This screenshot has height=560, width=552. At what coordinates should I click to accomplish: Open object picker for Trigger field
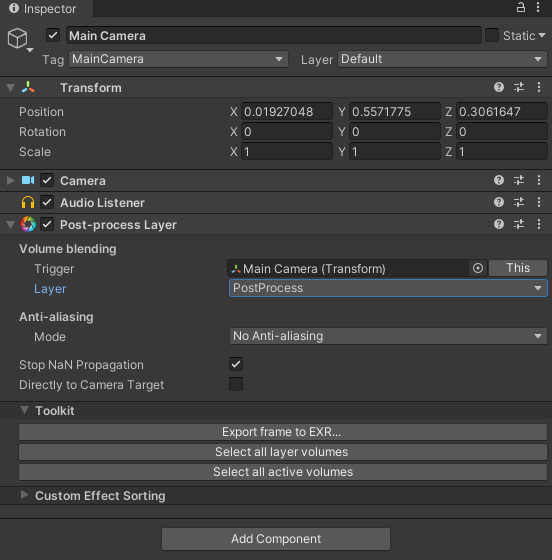point(478,268)
